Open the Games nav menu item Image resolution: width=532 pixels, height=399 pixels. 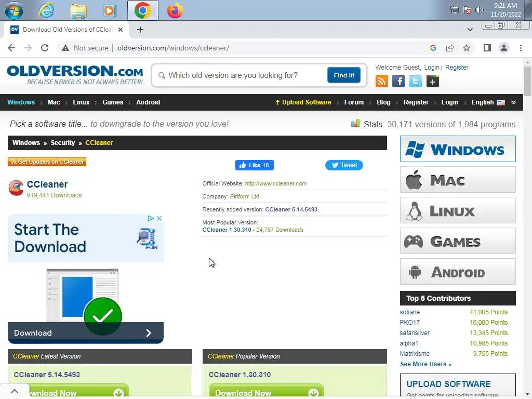point(113,102)
